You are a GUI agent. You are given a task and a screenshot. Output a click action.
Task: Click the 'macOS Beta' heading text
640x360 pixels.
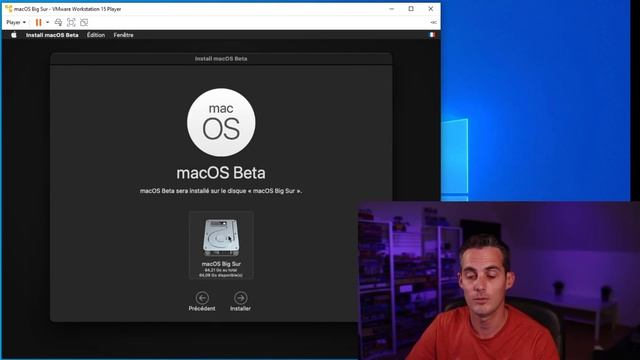pyautogui.click(x=221, y=173)
